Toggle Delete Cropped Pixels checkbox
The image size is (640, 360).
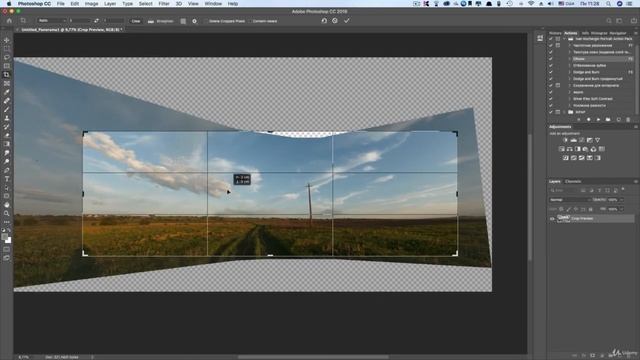click(205, 21)
